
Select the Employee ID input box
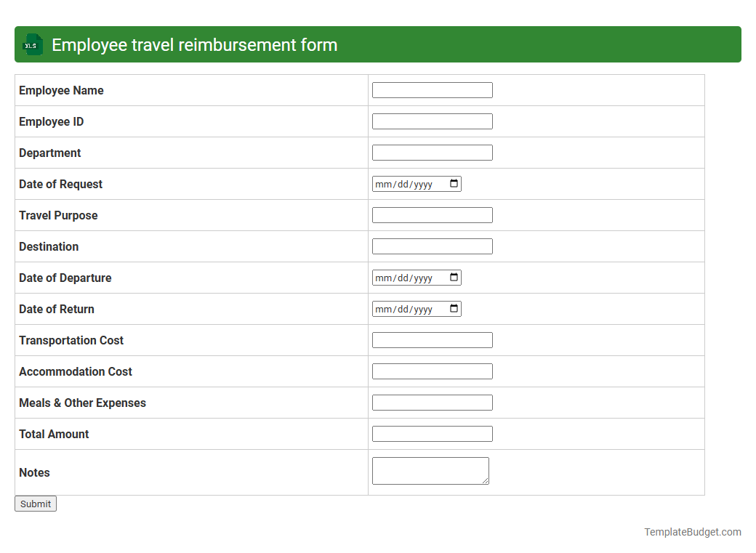432,121
